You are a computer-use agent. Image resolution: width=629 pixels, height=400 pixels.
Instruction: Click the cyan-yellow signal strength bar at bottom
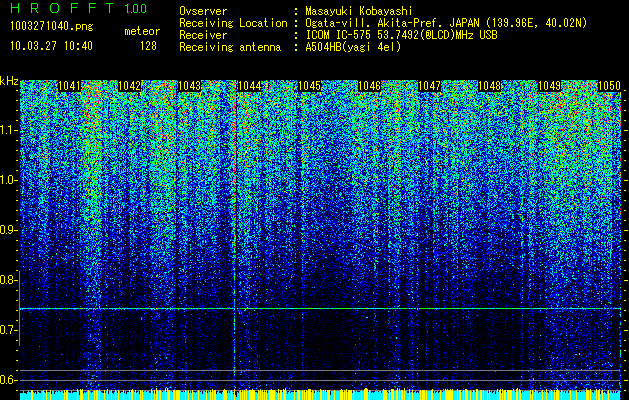[320, 394]
